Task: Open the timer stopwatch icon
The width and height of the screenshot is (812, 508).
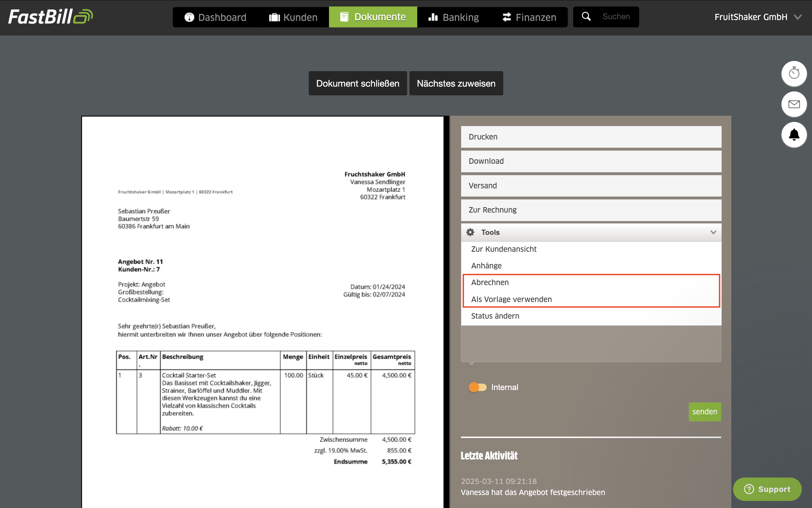Action: tap(794, 73)
